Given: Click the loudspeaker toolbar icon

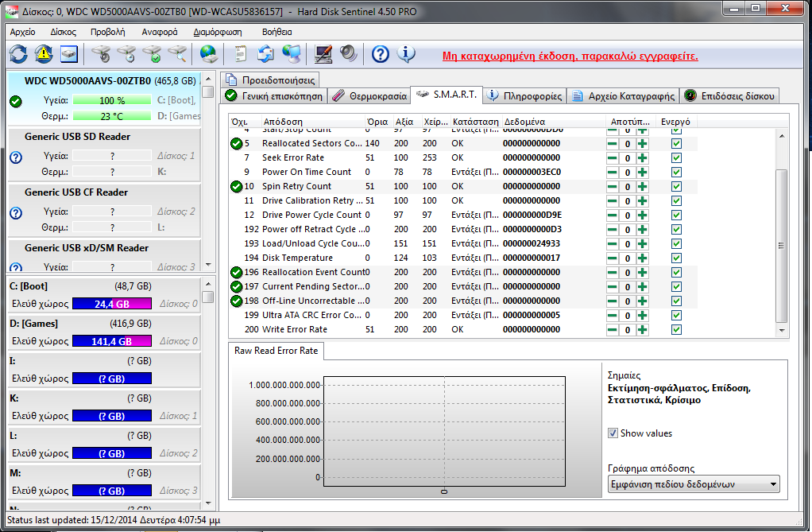Looking at the screenshot, I should point(349,54).
